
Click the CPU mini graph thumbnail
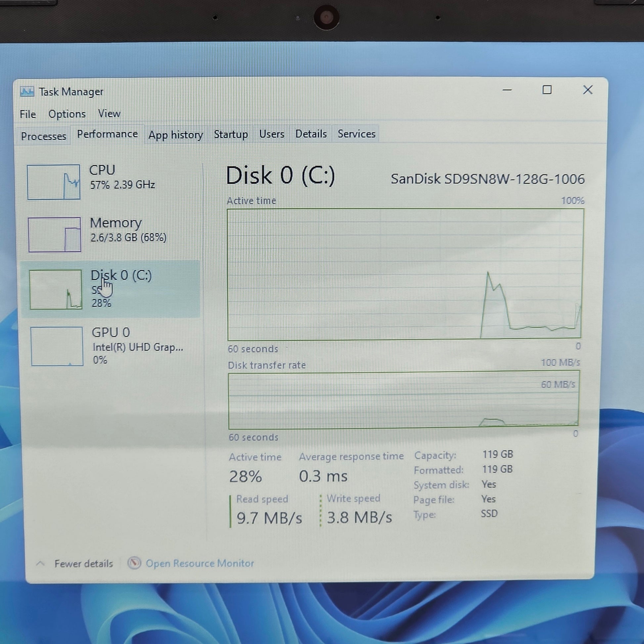tap(54, 182)
